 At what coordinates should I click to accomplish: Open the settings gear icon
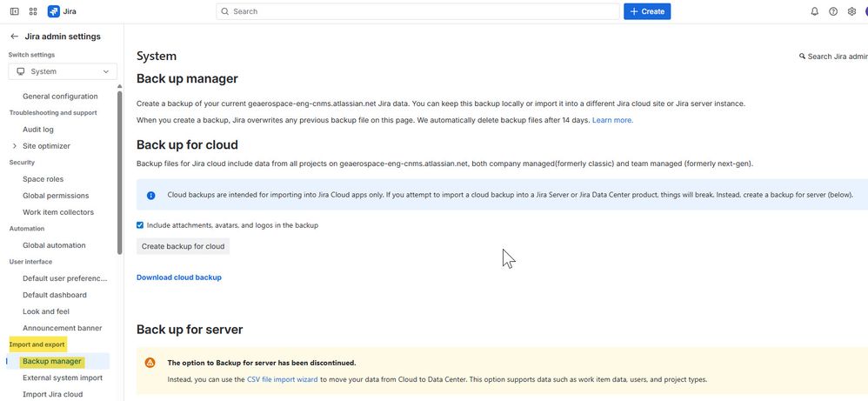tap(852, 11)
